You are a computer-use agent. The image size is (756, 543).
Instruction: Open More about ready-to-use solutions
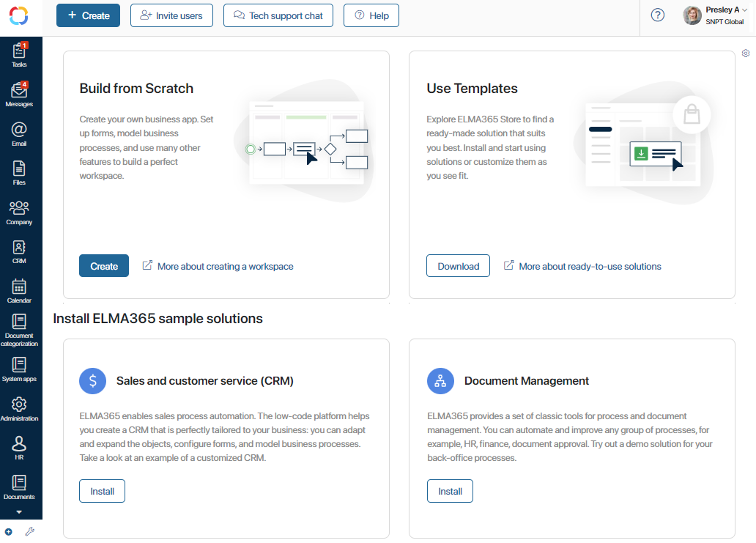582,266
